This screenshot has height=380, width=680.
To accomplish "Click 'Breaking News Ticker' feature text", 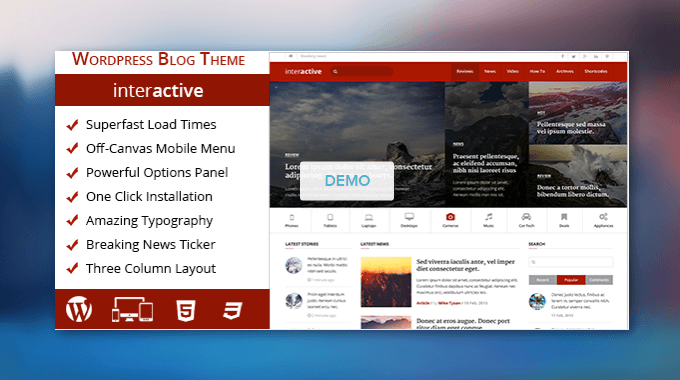I will click(150, 245).
